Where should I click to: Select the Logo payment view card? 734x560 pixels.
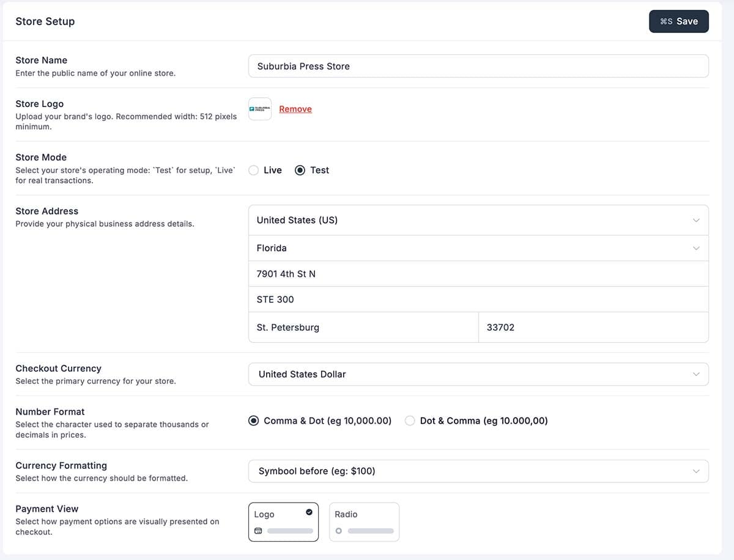click(x=283, y=522)
